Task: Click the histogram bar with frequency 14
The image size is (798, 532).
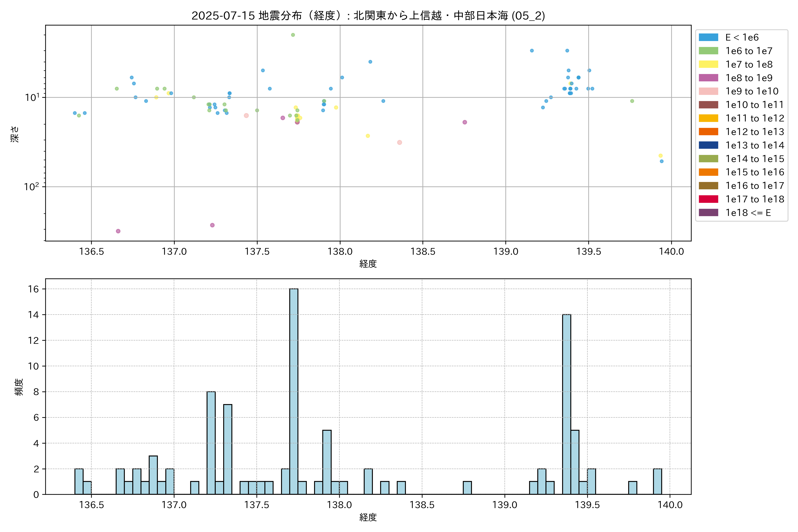Action: (566, 404)
